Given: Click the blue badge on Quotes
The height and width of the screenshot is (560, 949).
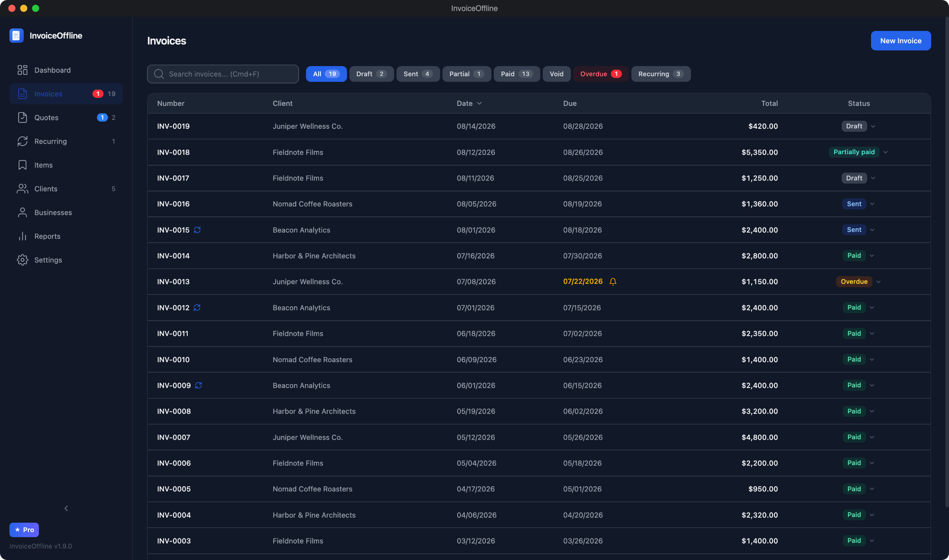Looking at the screenshot, I should click(x=102, y=117).
